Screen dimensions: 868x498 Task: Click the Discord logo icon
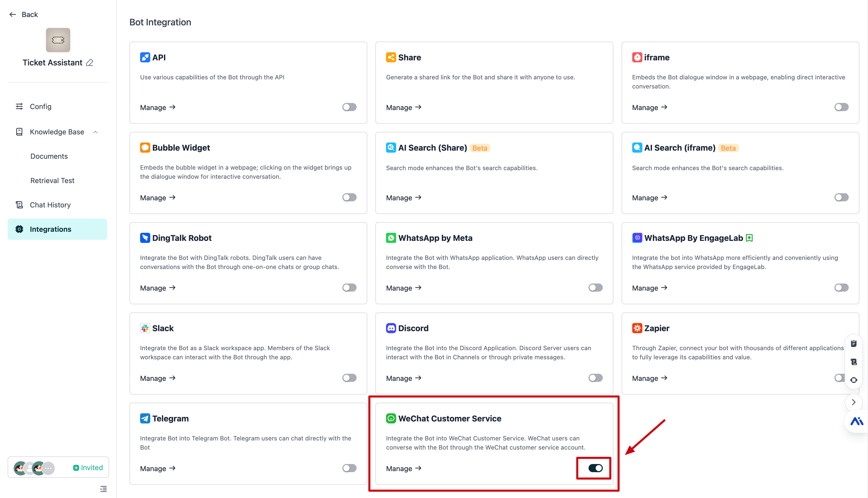[391, 328]
